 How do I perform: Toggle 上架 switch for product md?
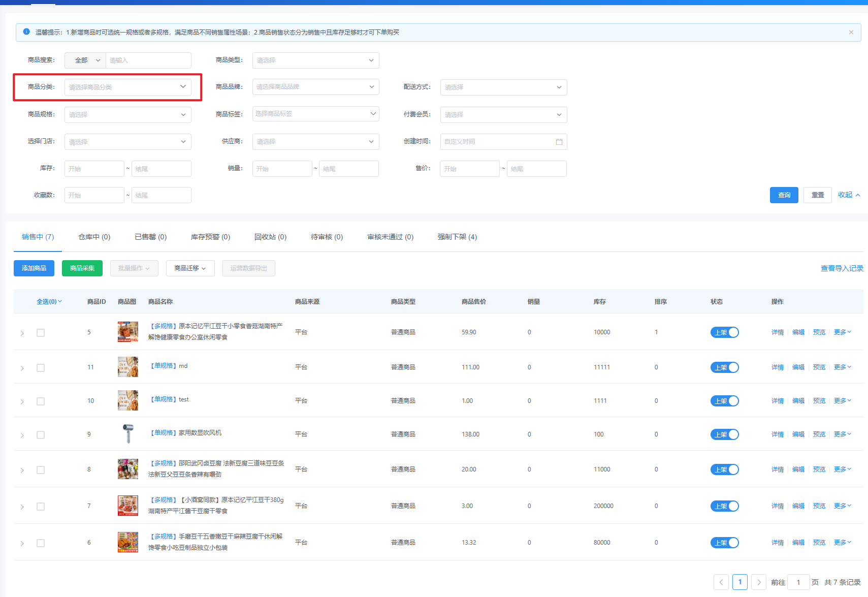724,367
